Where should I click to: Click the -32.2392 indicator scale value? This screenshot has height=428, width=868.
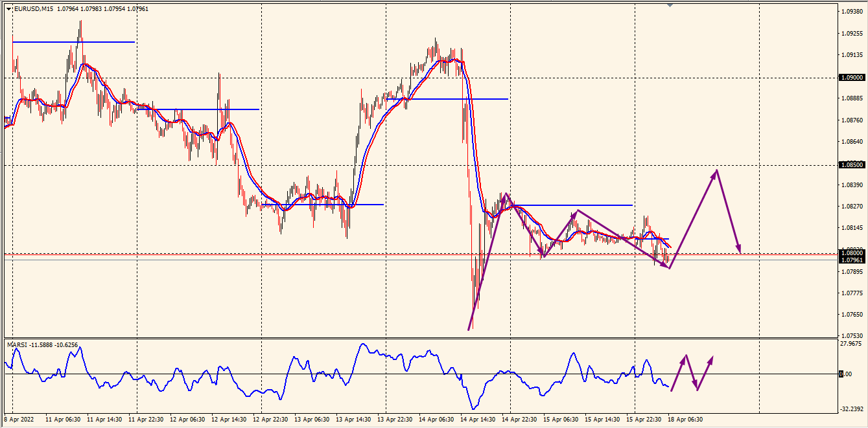[852, 409]
